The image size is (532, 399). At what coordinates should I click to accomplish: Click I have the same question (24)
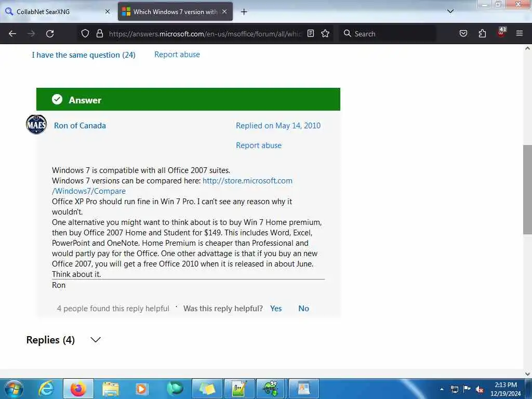(84, 55)
